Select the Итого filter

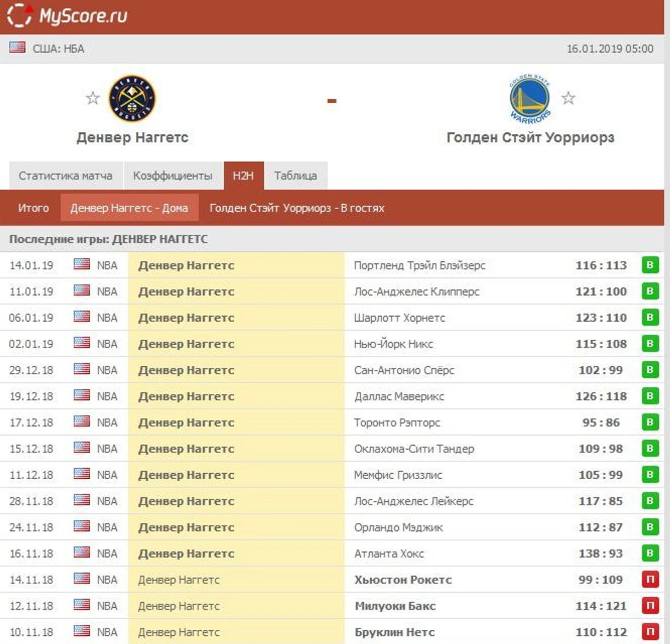point(33,208)
